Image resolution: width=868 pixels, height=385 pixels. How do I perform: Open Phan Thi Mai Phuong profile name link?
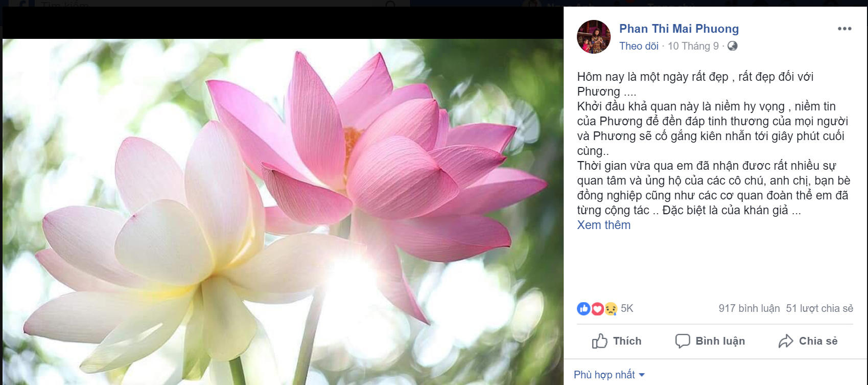coord(679,29)
